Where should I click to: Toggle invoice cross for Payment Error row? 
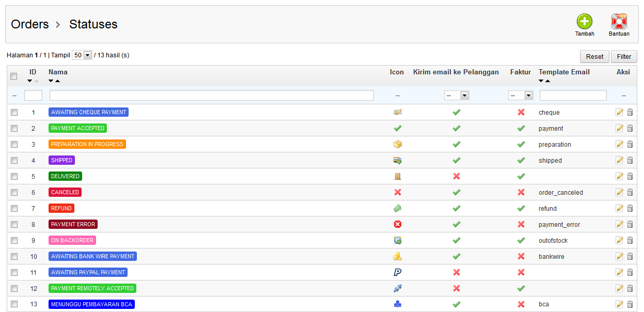pos(521,224)
